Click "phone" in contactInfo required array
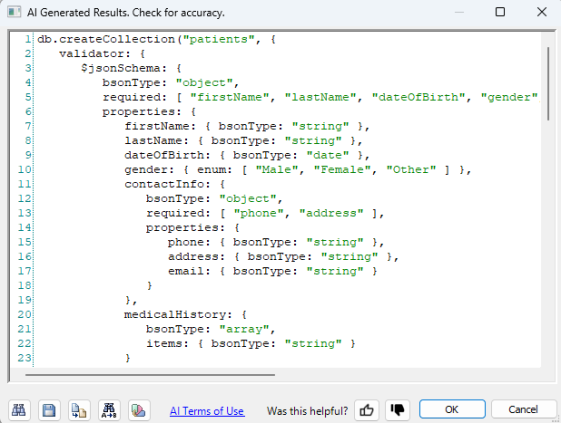 pos(259,213)
